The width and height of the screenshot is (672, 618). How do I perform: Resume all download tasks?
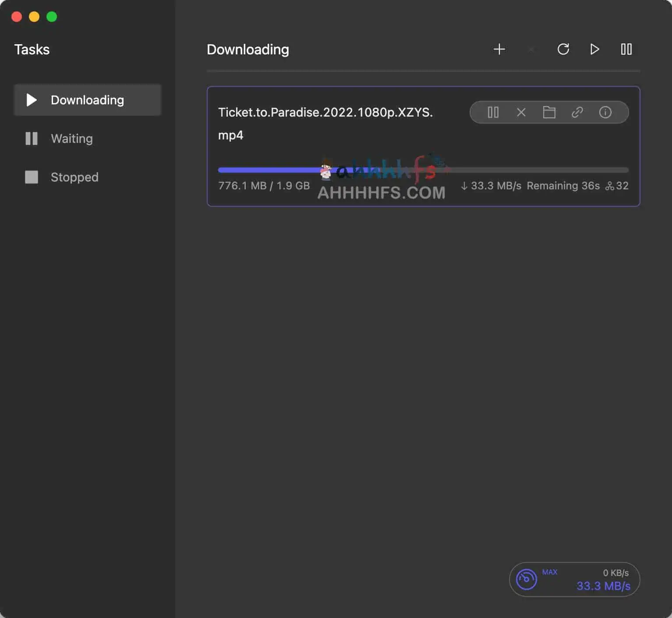tap(594, 49)
